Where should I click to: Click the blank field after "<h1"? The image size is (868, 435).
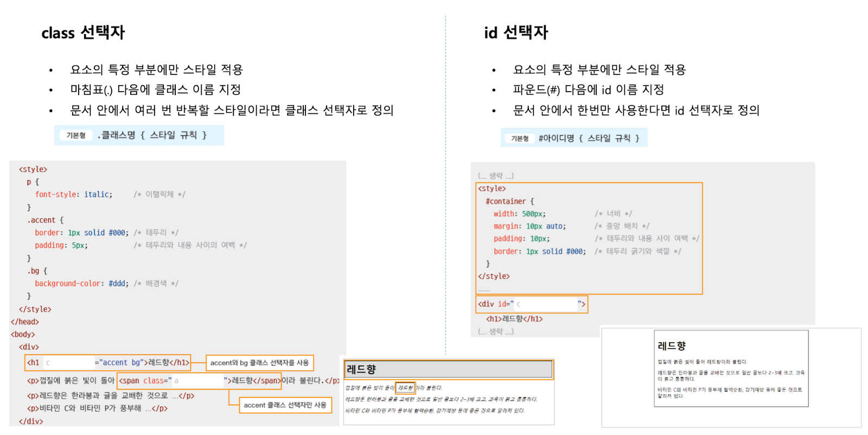pos(69,362)
